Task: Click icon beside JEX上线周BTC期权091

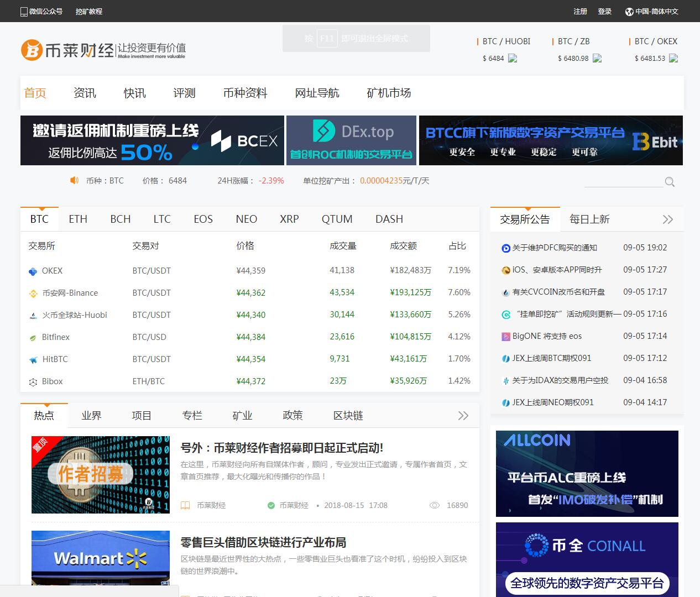Action: coord(505,359)
